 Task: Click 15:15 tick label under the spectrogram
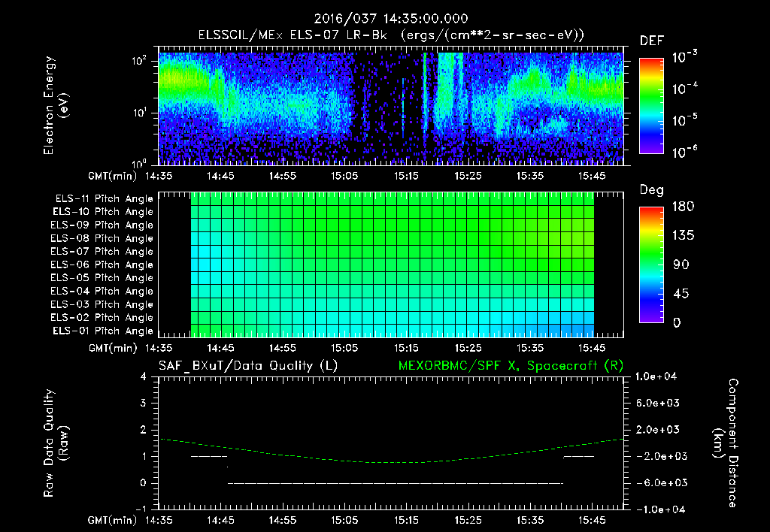pos(406,176)
